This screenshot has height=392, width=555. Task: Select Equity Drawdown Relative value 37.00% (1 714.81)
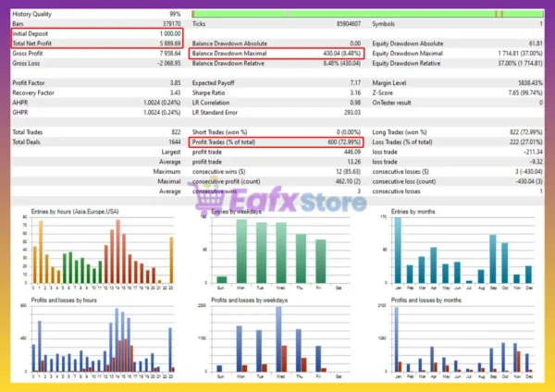point(520,63)
